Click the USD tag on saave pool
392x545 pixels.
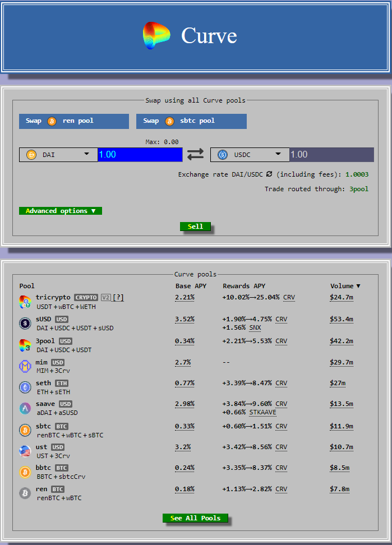(65, 404)
